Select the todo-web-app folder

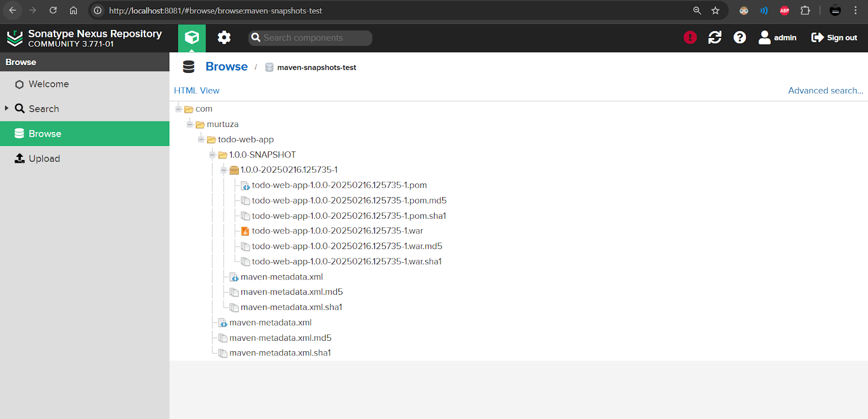pos(246,139)
